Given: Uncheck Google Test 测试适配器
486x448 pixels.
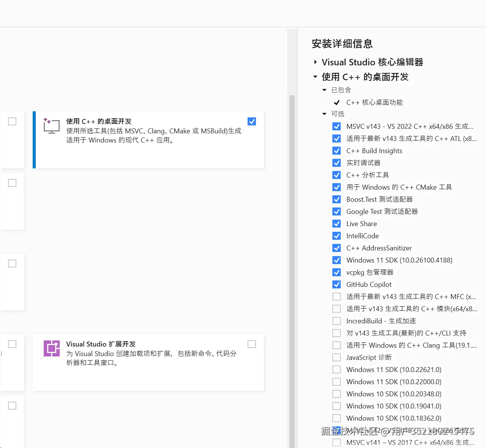Looking at the screenshot, I should coord(337,211).
